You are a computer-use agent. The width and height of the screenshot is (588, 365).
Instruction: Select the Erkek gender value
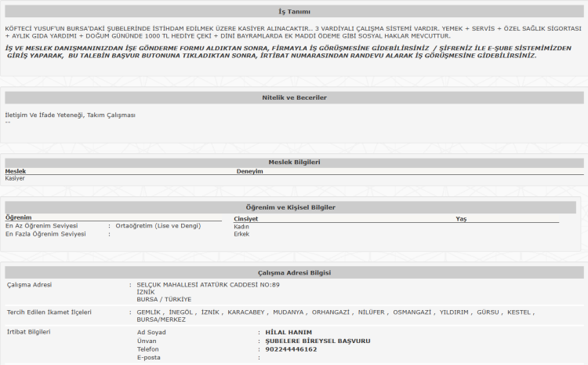click(x=241, y=234)
